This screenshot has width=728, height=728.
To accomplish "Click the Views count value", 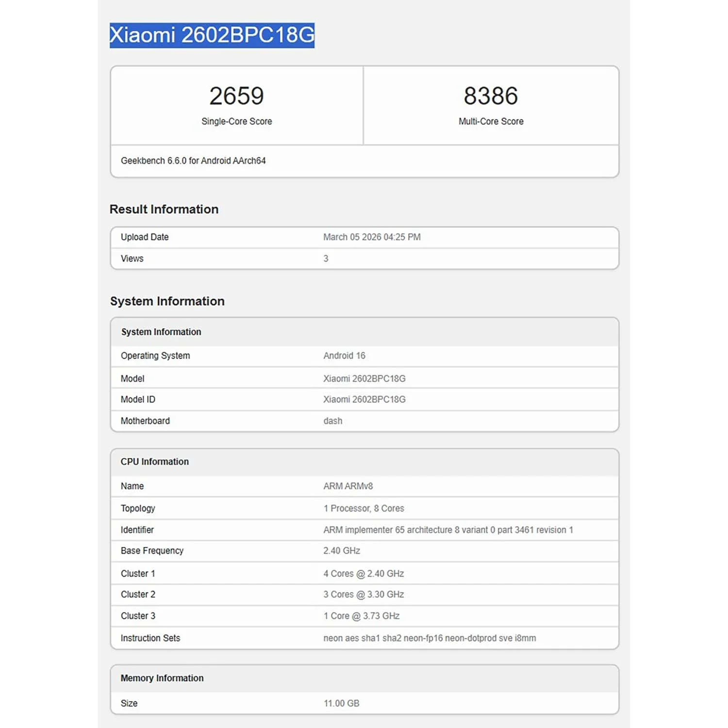I will point(326,259).
